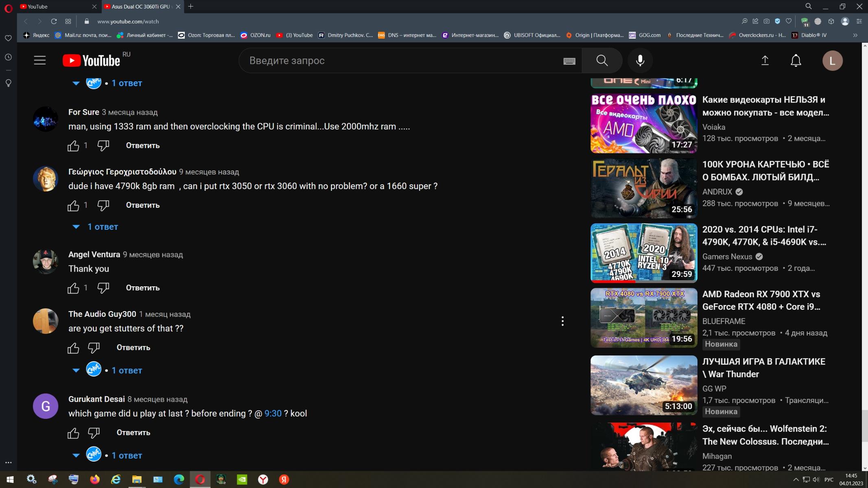Click the 9:30 timestamp link
The width and height of the screenshot is (868, 488).
pyautogui.click(x=273, y=414)
